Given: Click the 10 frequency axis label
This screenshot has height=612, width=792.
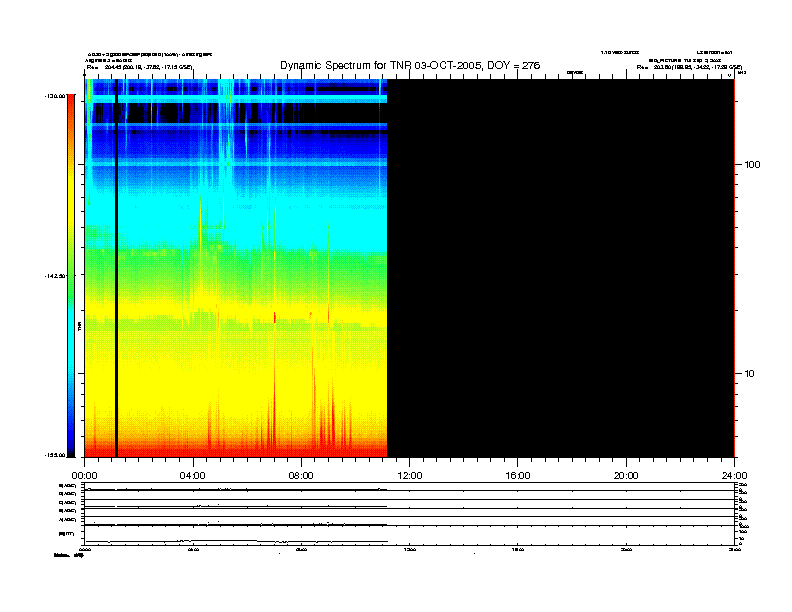Looking at the screenshot, I should [x=750, y=374].
